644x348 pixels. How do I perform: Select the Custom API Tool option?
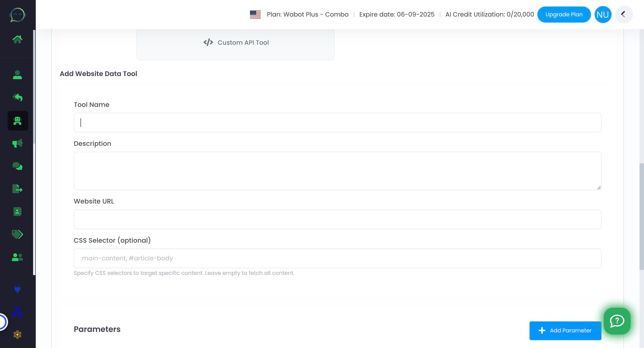(235, 43)
